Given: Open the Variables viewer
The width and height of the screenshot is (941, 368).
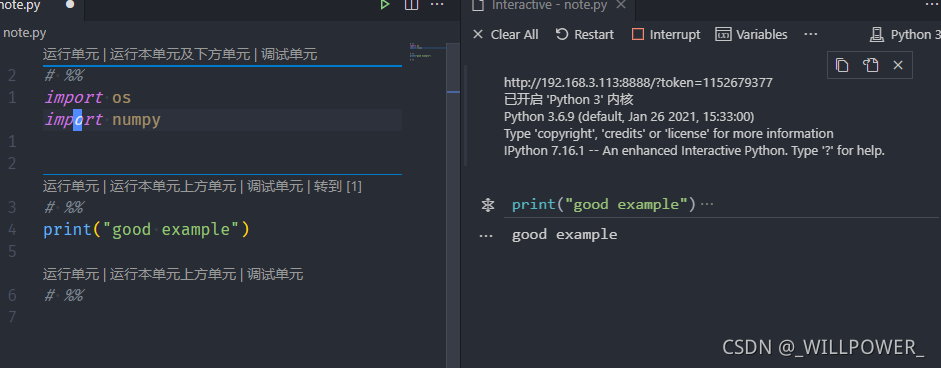Looking at the screenshot, I should pos(751,35).
